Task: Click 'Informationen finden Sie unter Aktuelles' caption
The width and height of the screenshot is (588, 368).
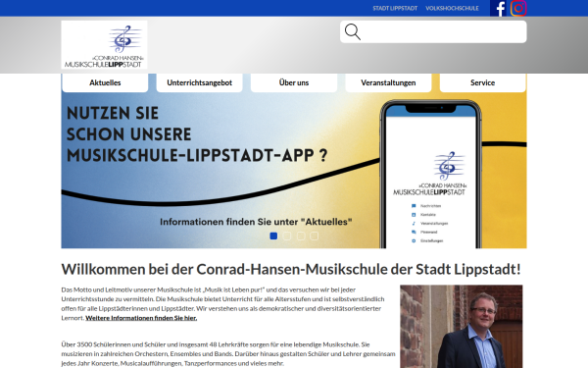Action: tap(256, 222)
